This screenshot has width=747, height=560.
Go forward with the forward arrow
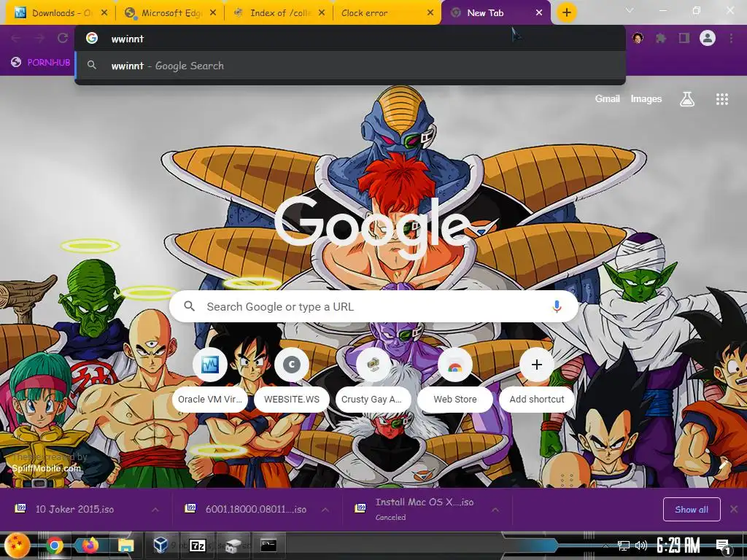click(39, 38)
